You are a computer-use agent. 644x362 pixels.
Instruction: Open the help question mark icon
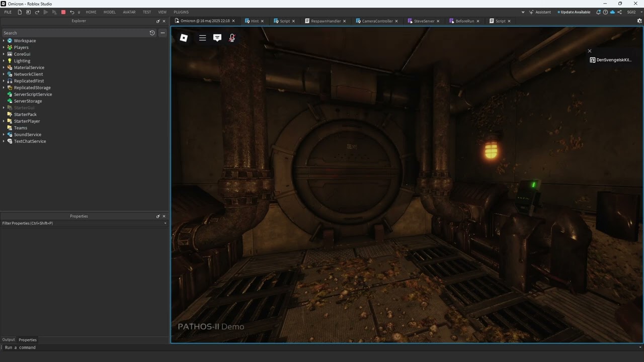605,12
